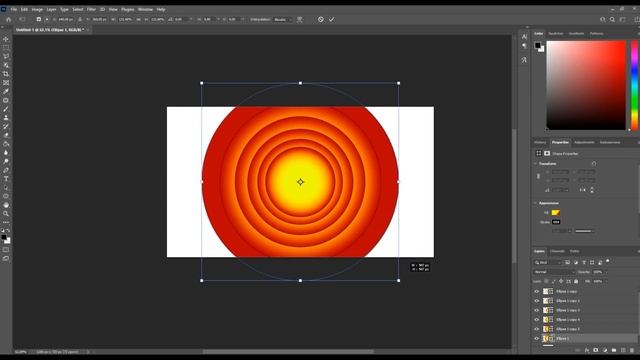This screenshot has width=640, height=360.
Task: Open the layer Opacity dropdown arrow
Action: [606, 272]
